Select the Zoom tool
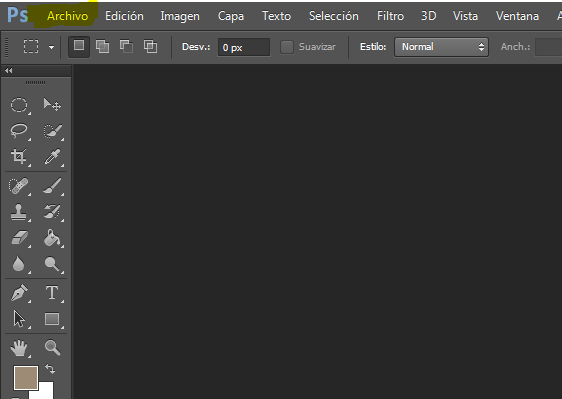 pyautogui.click(x=52, y=348)
